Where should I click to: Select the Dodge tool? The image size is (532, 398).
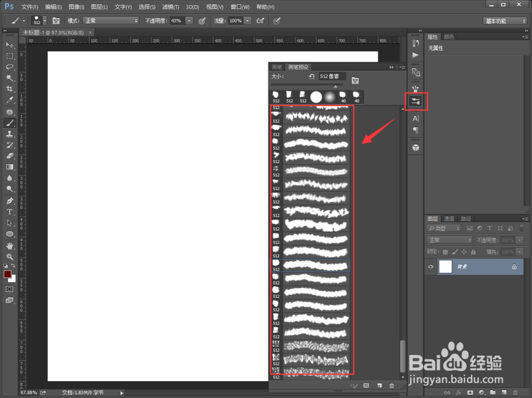[10, 189]
